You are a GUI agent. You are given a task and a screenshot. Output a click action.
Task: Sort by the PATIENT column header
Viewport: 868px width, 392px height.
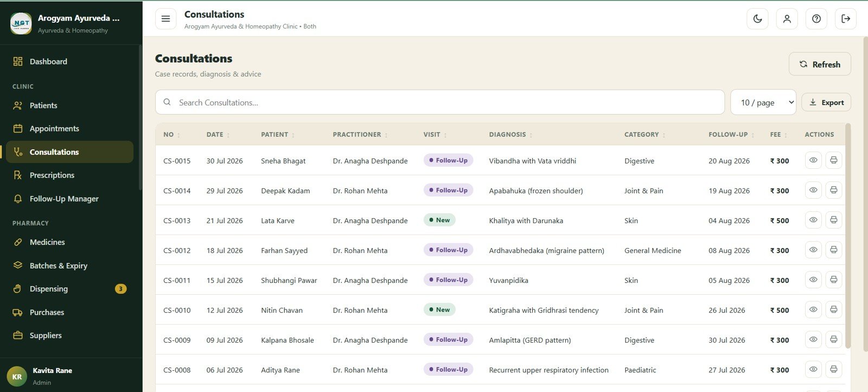(x=277, y=135)
